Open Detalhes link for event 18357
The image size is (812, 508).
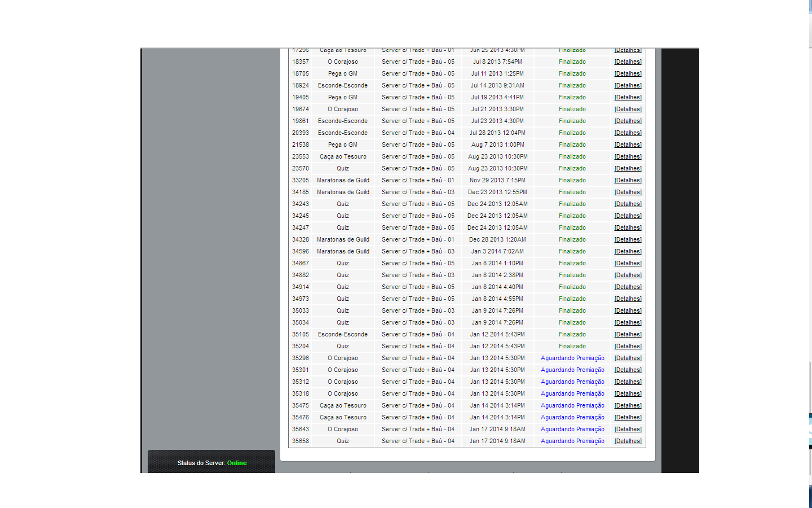tap(628, 62)
